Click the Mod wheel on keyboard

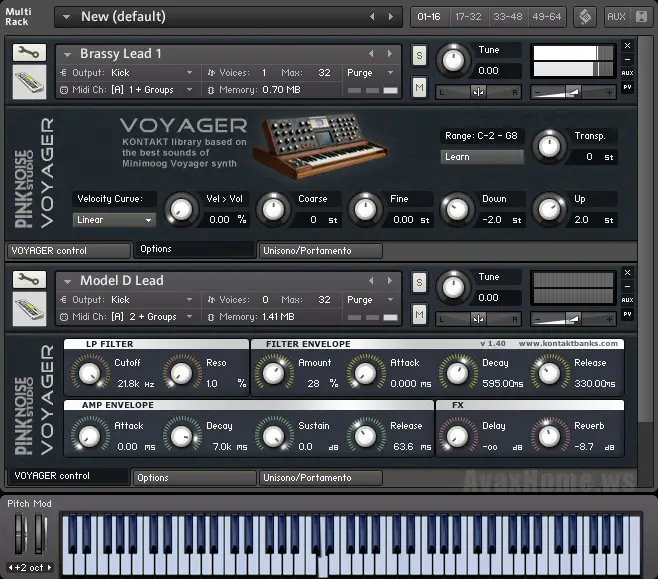pyautogui.click(x=40, y=533)
